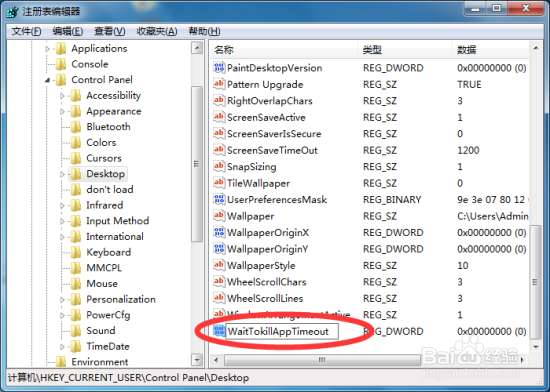550x392 pixels.
Task: Click the PaintDesktopVersion DWORD icon
Action: [x=219, y=67]
